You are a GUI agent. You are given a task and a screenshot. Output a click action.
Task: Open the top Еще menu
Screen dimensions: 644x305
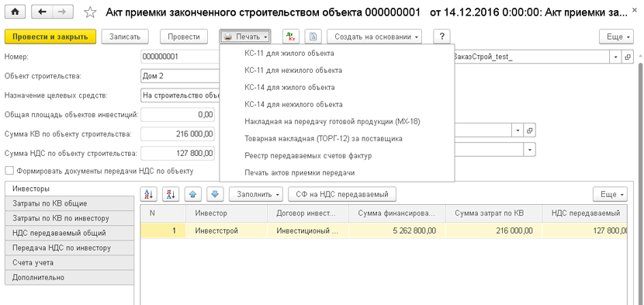(x=618, y=36)
